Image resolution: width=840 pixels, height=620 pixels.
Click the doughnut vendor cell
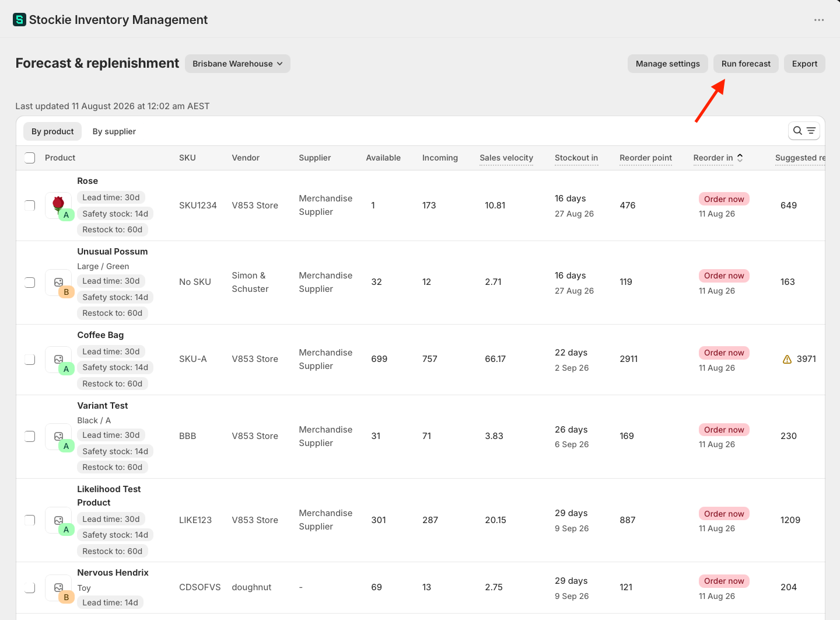251,587
